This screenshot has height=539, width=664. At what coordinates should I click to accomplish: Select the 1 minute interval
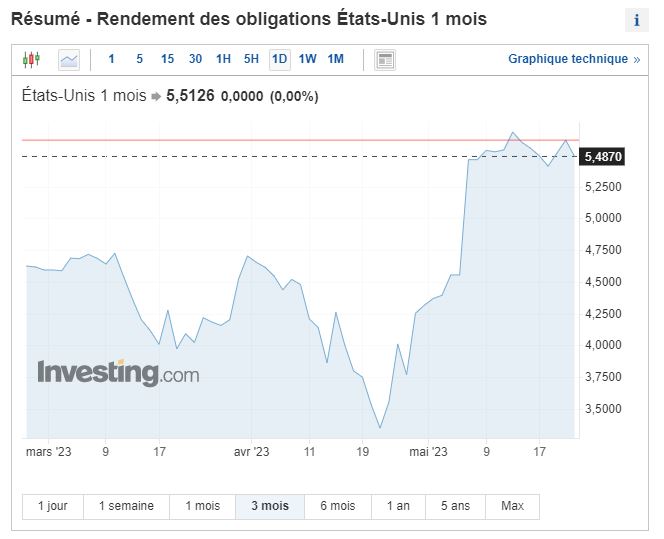pyautogui.click(x=111, y=60)
